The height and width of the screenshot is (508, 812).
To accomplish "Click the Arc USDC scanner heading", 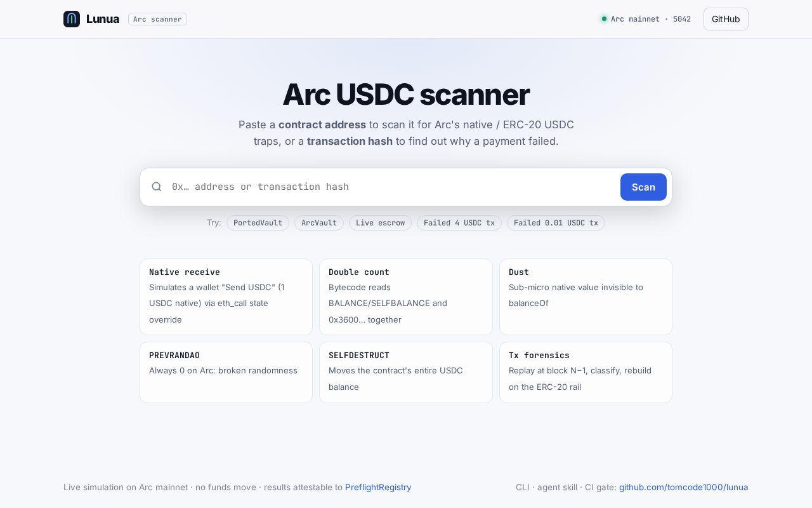I will tap(406, 94).
